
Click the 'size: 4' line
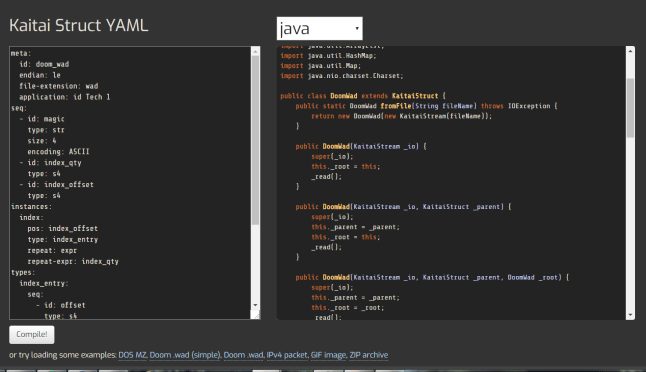point(42,141)
